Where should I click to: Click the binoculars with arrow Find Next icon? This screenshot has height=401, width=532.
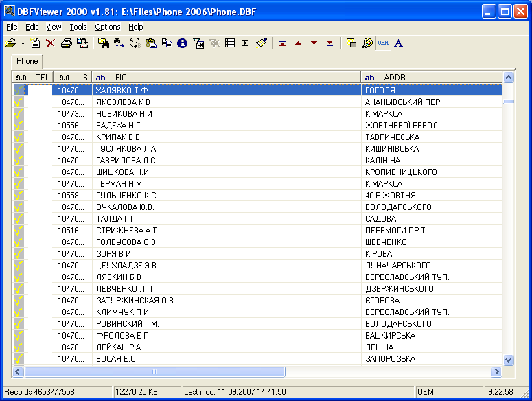pos(119,43)
